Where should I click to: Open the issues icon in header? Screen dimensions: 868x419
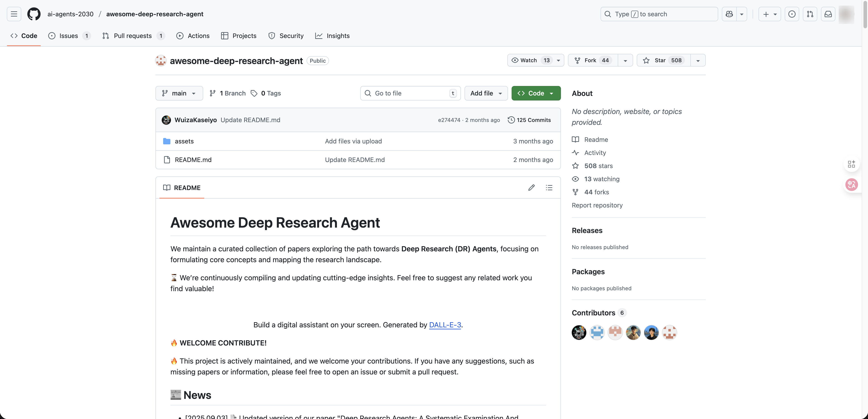792,14
